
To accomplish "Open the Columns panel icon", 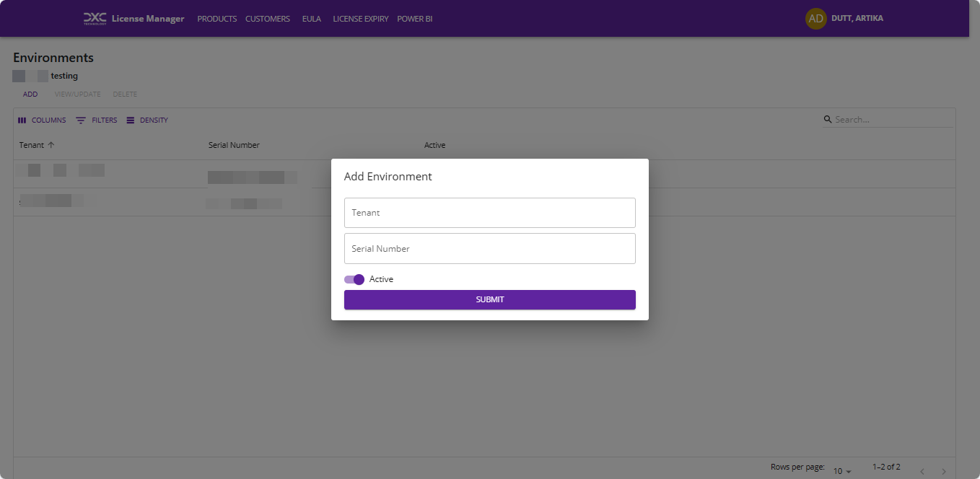I will click(x=22, y=120).
